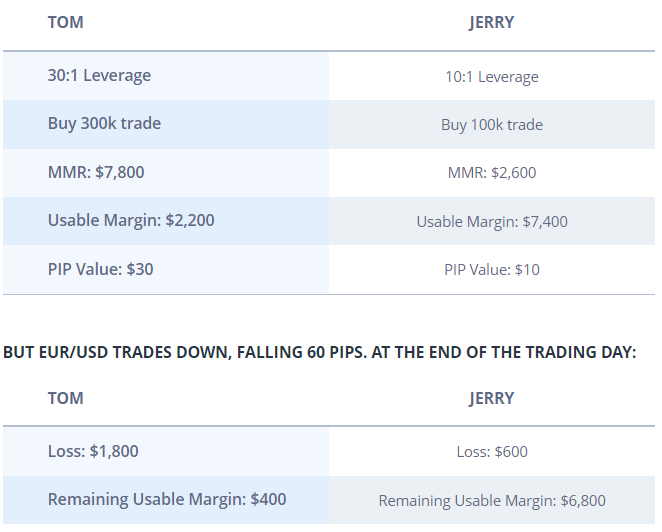The height and width of the screenshot is (532, 662).
Task: Click the JERRY header in the bottom table
Action: click(x=491, y=398)
